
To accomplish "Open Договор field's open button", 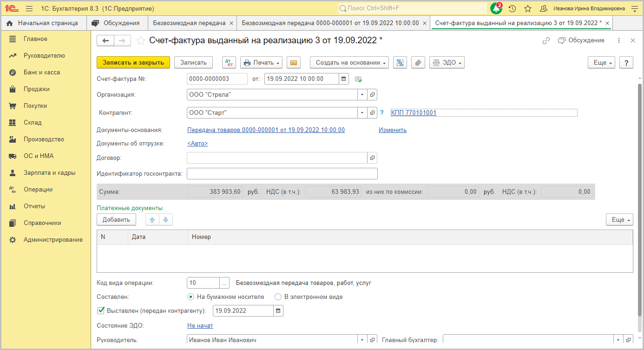I will (x=373, y=158).
